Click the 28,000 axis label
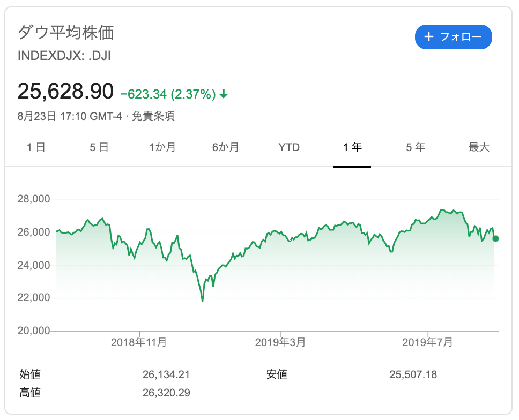 (x=33, y=199)
